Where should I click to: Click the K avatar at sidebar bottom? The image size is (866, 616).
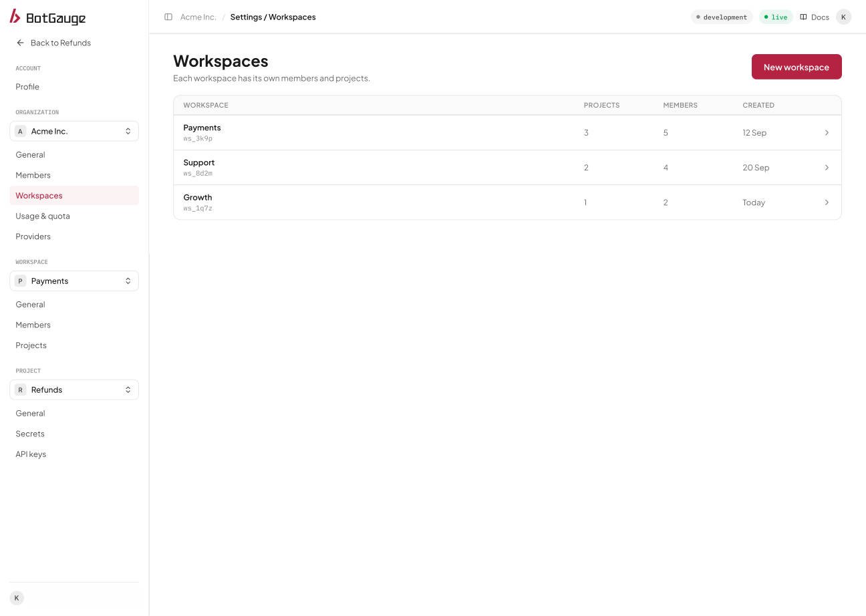17,598
